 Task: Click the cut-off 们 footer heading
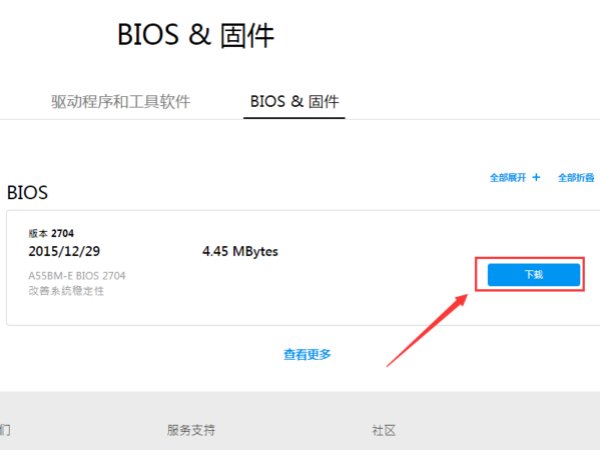pyautogui.click(x=5, y=430)
